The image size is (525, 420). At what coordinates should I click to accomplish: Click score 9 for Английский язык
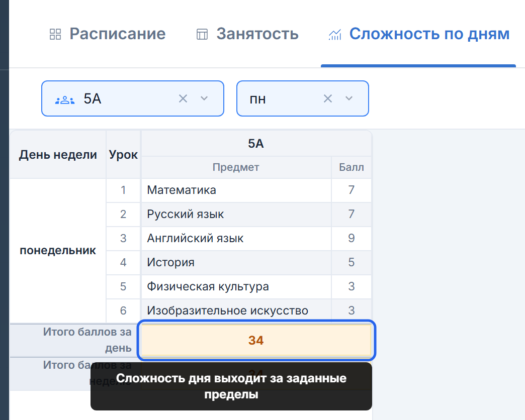[351, 239]
